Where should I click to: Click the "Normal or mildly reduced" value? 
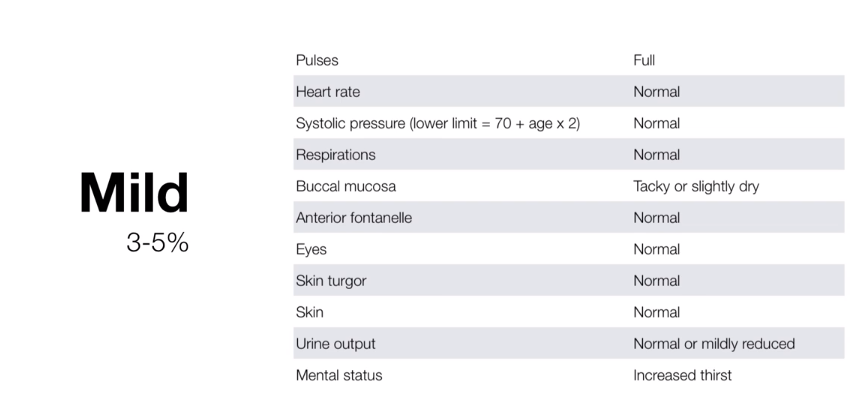(x=714, y=344)
